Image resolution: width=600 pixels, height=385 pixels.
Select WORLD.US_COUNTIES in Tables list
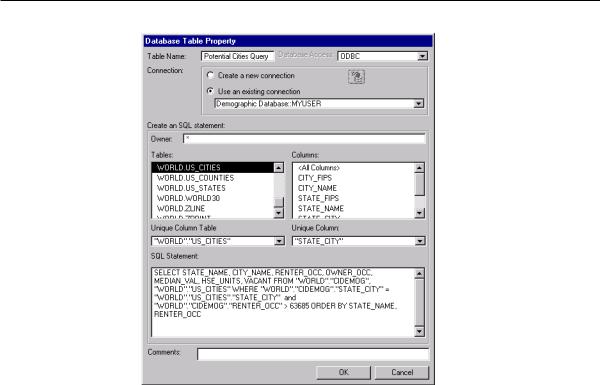click(x=213, y=178)
